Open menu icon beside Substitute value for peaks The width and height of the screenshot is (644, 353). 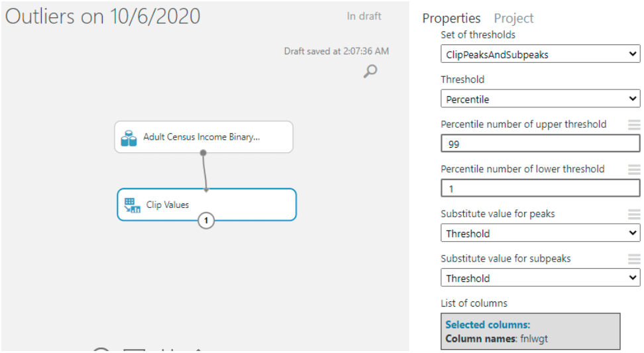coord(634,215)
